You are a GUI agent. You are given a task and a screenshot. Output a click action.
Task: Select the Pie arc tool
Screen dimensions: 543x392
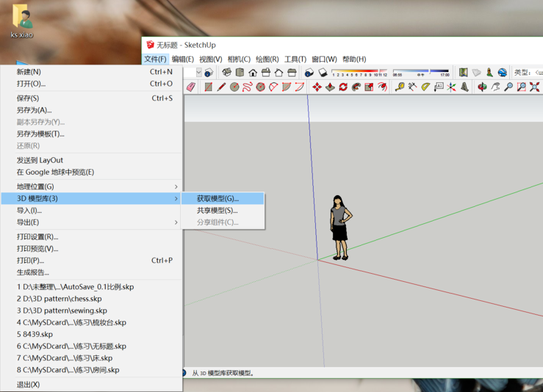click(287, 87)
